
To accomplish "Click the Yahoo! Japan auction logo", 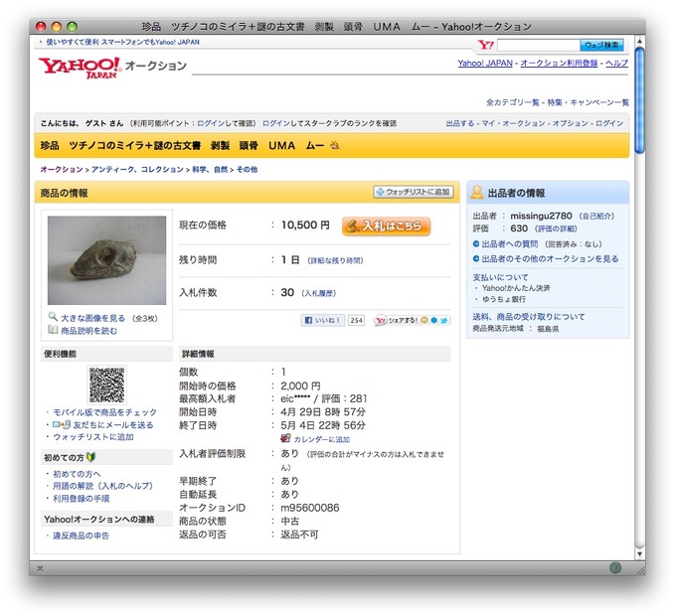I will click(x=112, y=68).
